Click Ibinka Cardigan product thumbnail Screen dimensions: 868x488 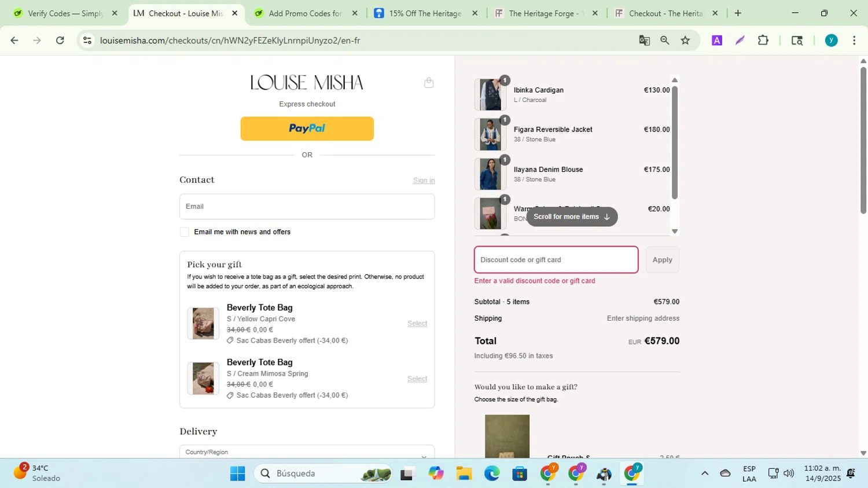[x=490, y=94]
